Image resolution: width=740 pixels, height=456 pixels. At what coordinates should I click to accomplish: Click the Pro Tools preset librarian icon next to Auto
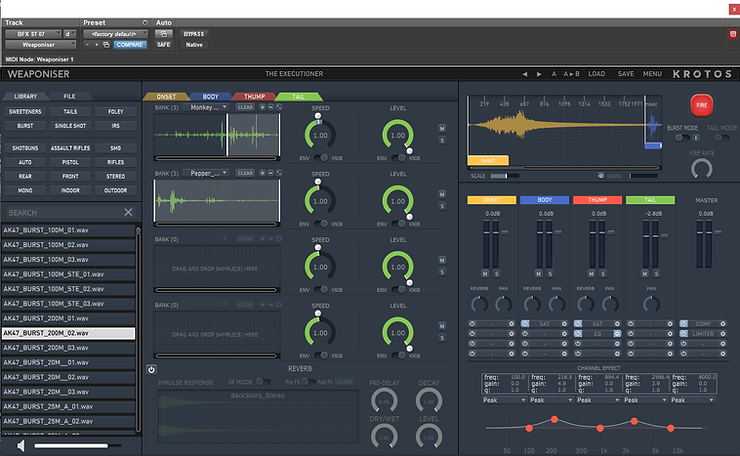164,34
